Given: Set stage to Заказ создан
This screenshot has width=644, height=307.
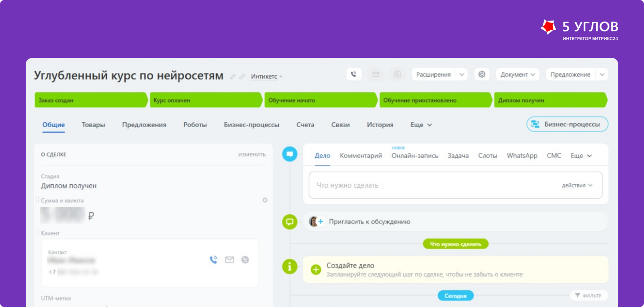Looking at the screenshot, I should click(91, 100).
